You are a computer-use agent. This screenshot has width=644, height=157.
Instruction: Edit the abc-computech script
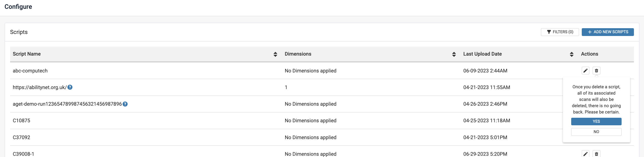(x=585, y=71)
